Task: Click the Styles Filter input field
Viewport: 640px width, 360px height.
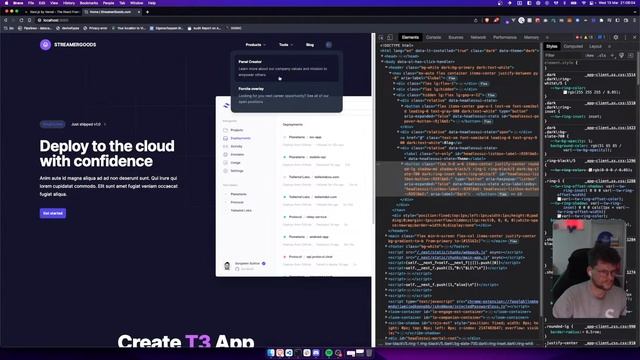Action: coord(564,55)
